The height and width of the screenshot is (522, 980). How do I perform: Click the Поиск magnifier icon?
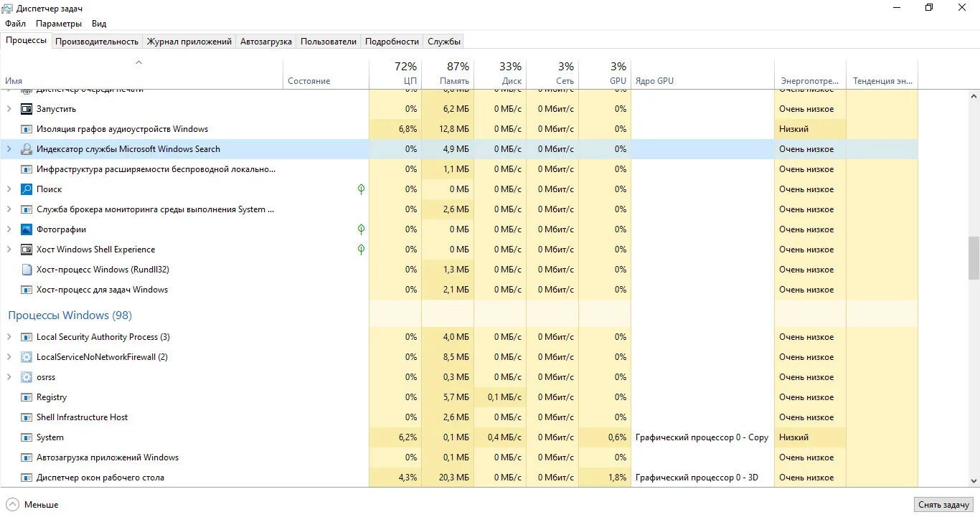coord(27,189)
